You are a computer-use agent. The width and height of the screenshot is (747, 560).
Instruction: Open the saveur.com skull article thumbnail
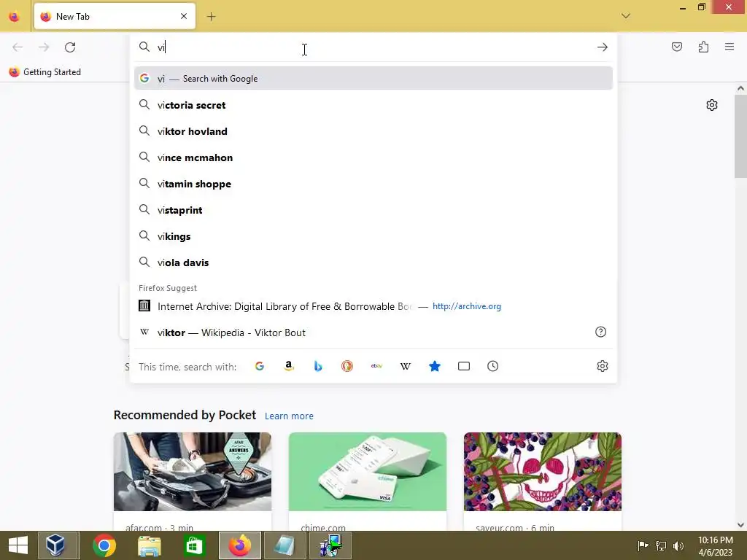tap(542, 472)
